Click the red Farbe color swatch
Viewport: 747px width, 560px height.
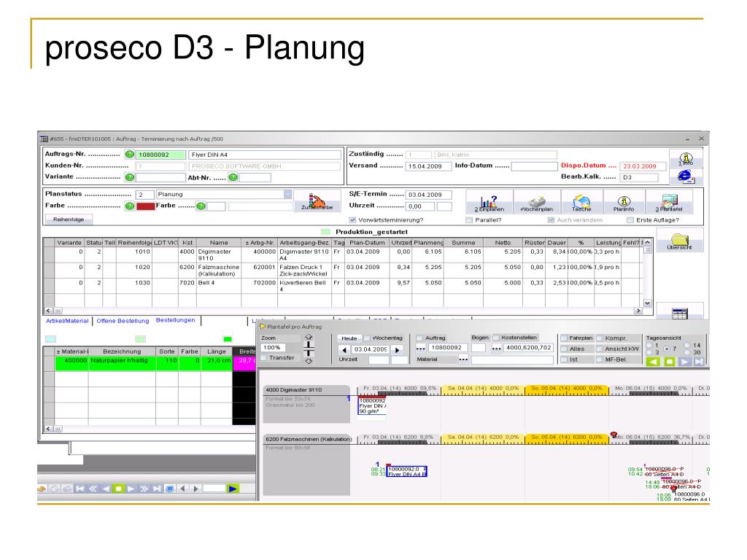(x=145, y=206)
